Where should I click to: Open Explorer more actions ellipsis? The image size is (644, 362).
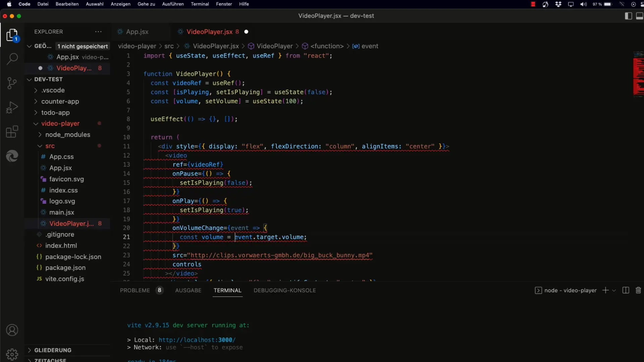98,32
